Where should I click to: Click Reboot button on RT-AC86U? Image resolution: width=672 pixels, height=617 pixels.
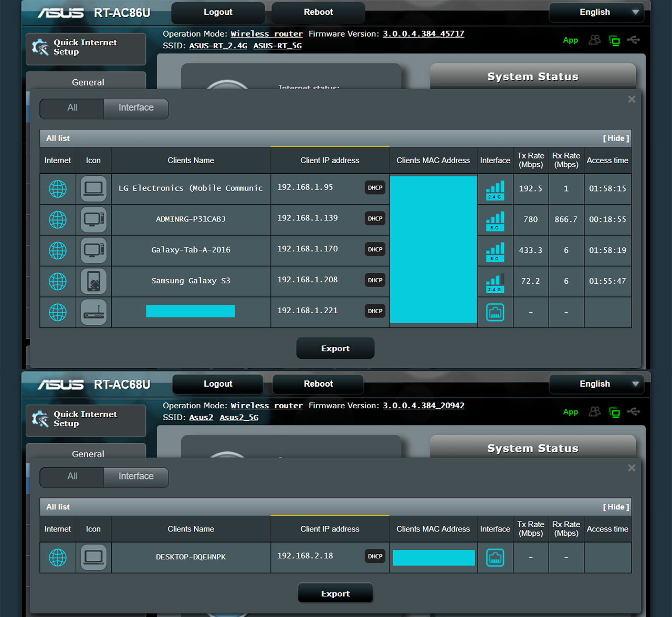click(x=318, y=12)
